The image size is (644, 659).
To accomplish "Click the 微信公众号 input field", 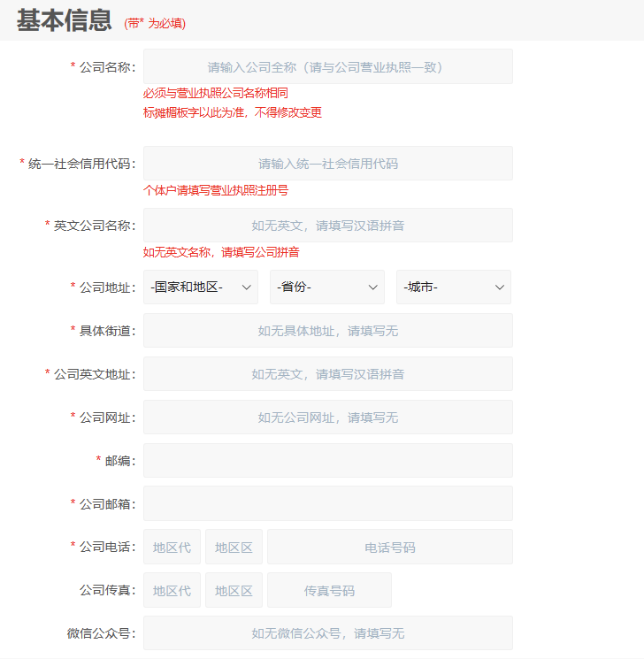I will click(x=328, y=633).
